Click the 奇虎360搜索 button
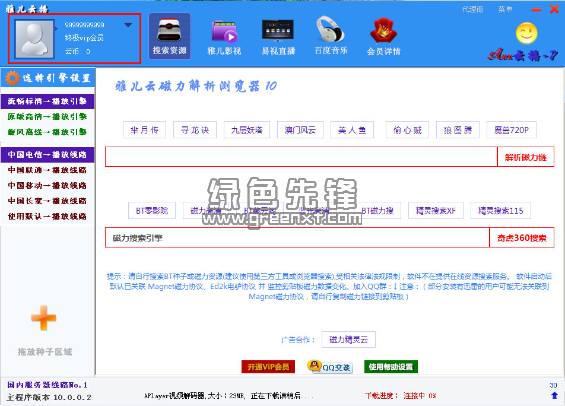 click(522, 238)
